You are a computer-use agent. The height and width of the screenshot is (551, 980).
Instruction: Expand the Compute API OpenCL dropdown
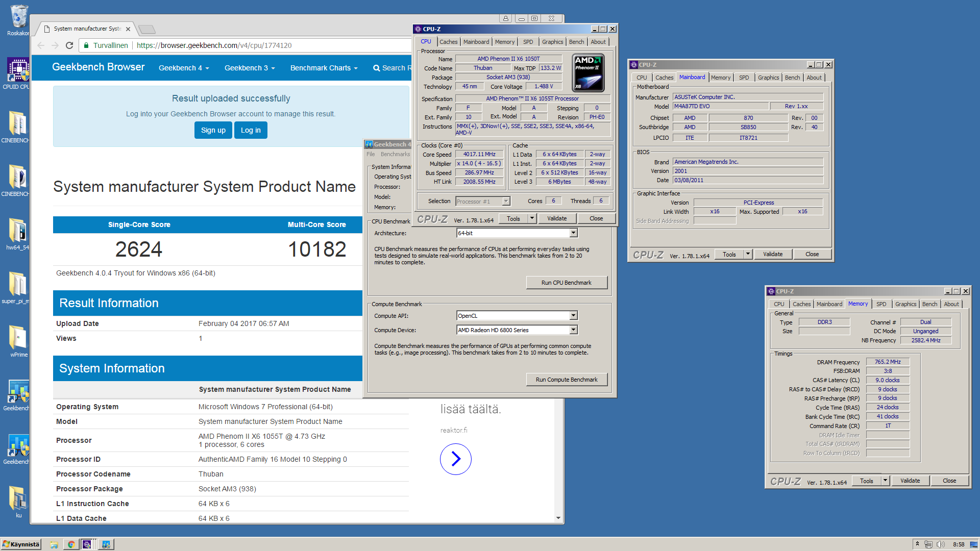tap(573, 316)
